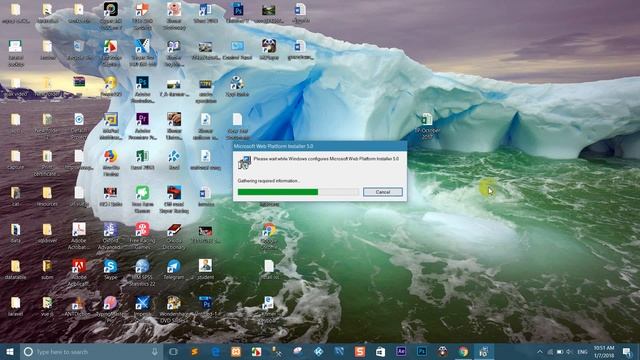Select the Adobe Premiere Pro shortcut
Screen dimensions: 640x360
coord(142,126)
